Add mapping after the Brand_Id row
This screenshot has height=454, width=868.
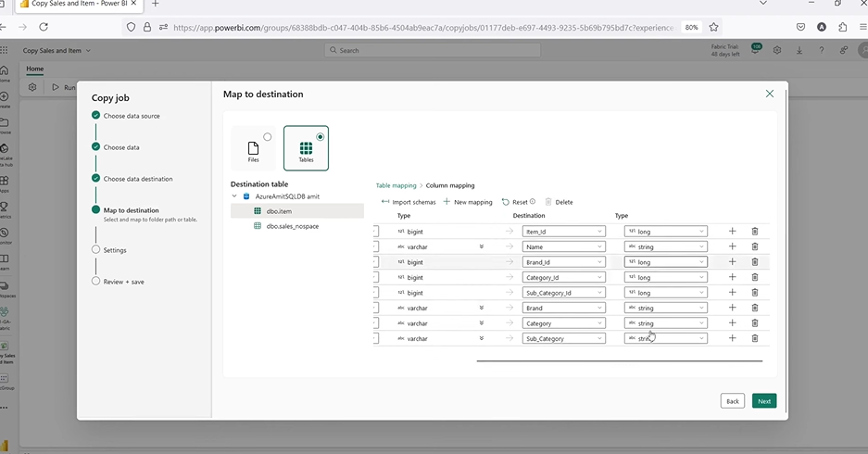[x=732, y=262]
